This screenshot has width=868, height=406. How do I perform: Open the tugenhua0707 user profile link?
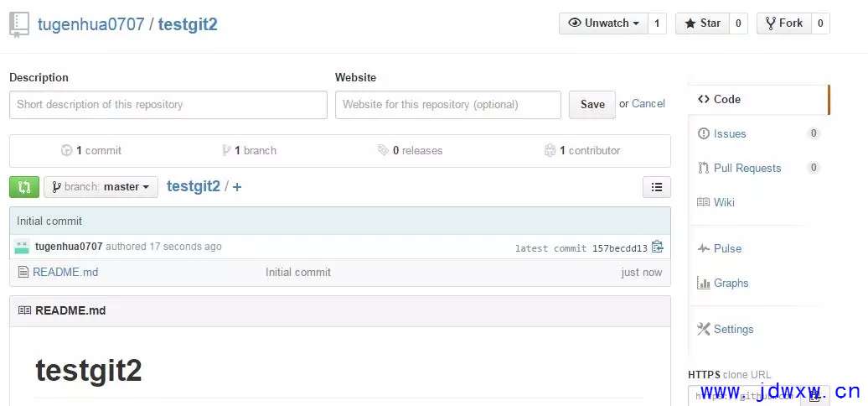point(90,24)
